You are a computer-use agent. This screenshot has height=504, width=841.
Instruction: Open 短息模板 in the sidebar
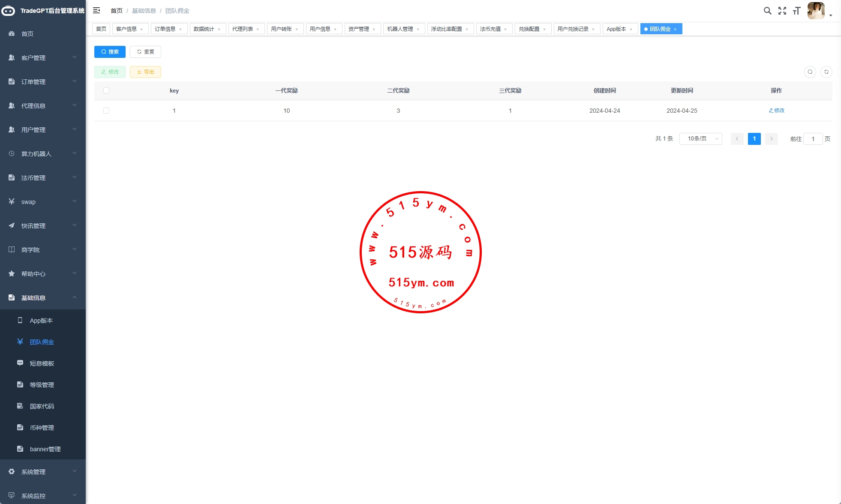[x=42, y=363]
